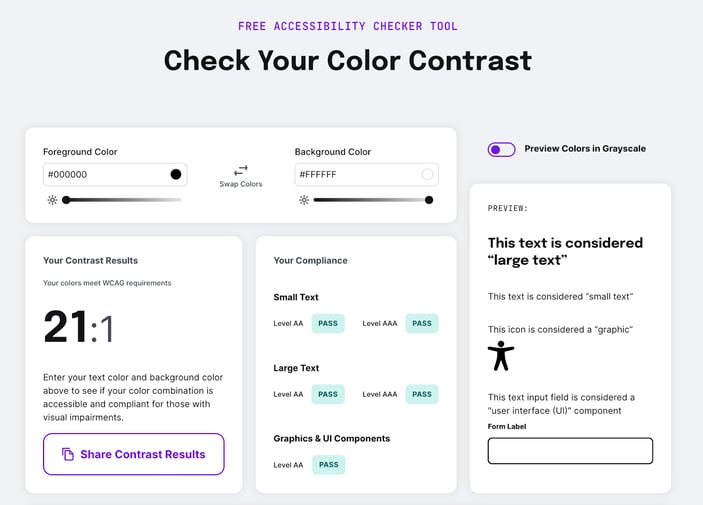Click the accessibility person graphic icon
This screenshot has height=505, width=703.
click(x=501, y=356)
